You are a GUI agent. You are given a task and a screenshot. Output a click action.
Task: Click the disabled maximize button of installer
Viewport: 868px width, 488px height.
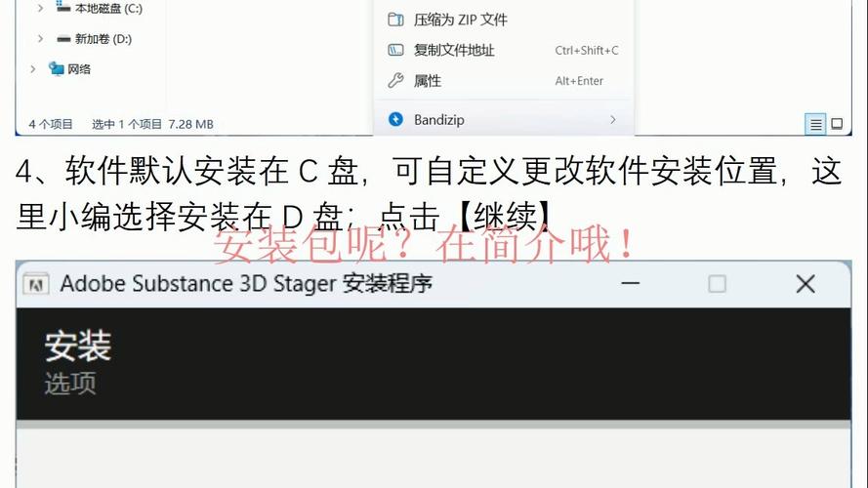717,284
